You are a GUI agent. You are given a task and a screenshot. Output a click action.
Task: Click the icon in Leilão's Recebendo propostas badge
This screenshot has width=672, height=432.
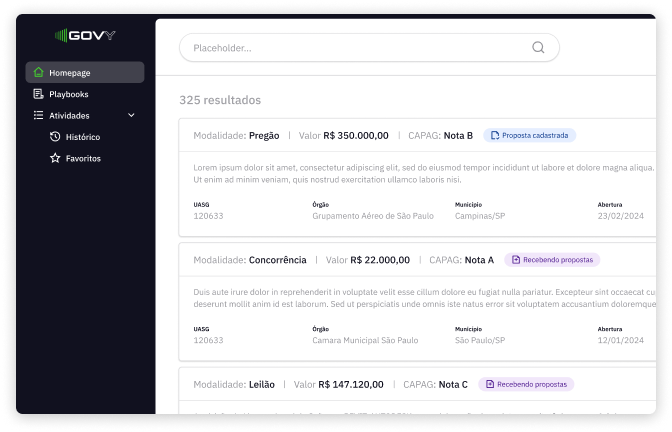pos(490,384)
